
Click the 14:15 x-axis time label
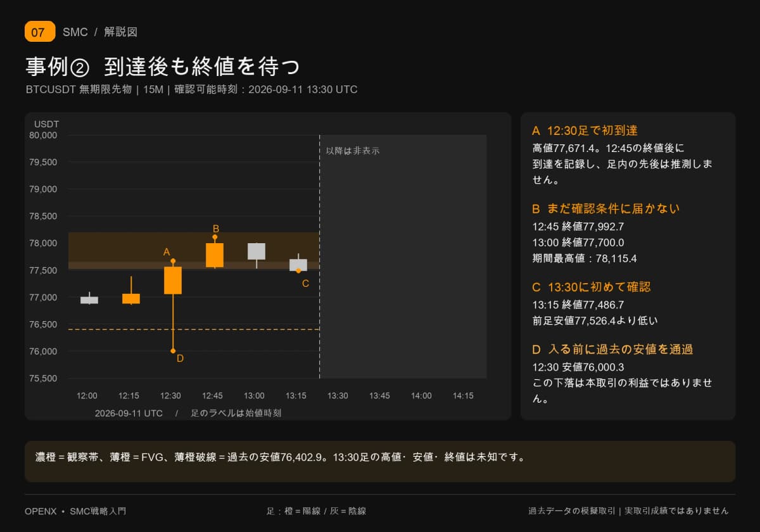tap(463, 396)
